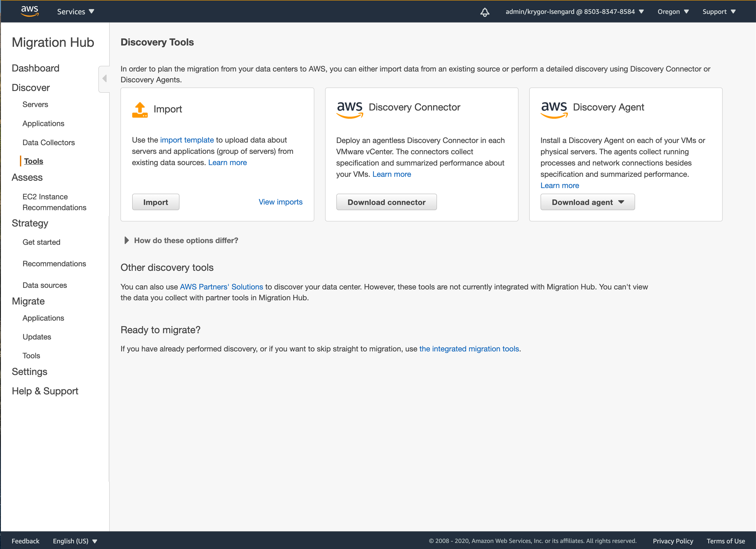The height and width of the screenshot is (549, 756).
Task: Click Learn more in Discovery Connector card
Action: [392, 174]
